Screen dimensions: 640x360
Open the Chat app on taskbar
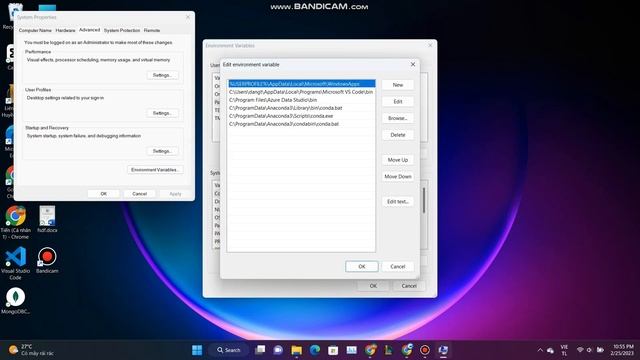click(278, 350)
